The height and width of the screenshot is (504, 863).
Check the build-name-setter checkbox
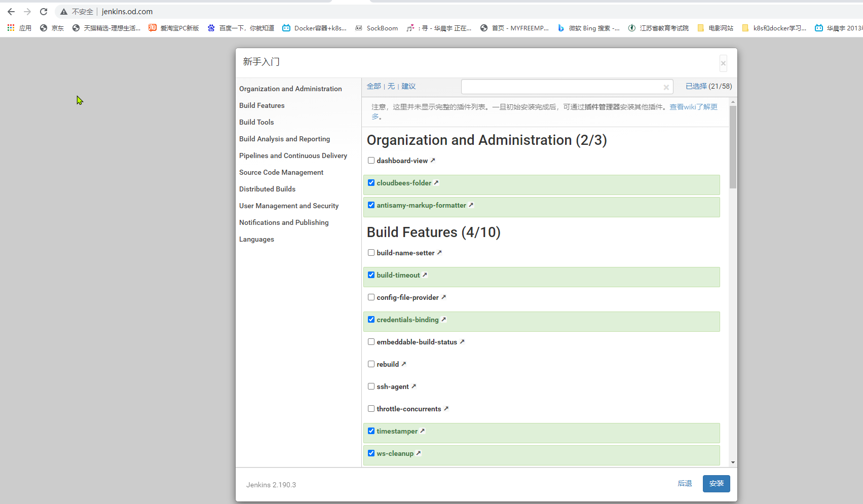pyautogui.click(x=371, y=253)
